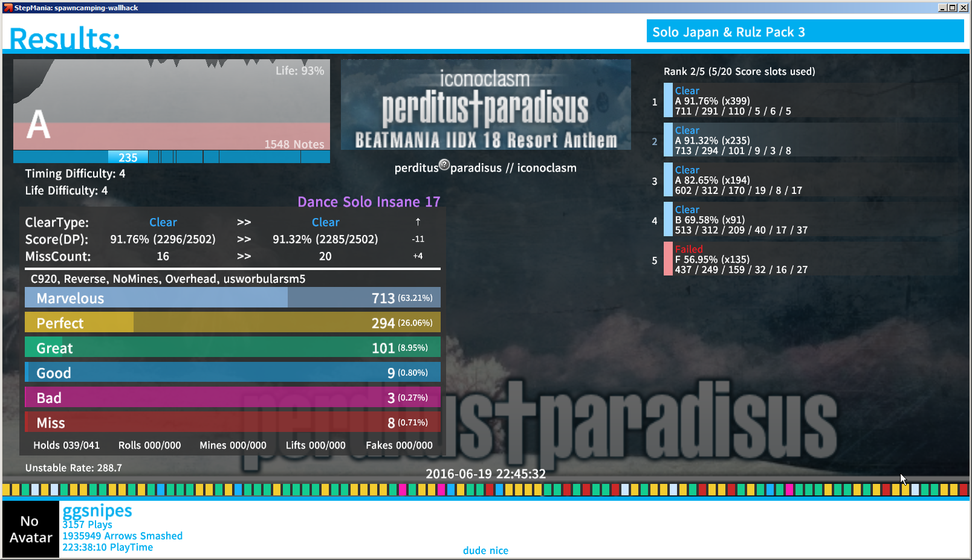The image size is (972, 560).
Task: Click the Perfect judgment bar
Action: [x=232, y=323]
